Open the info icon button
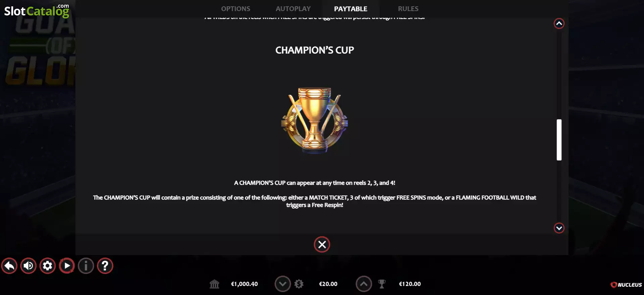The image size is (644, 295). 86,266
